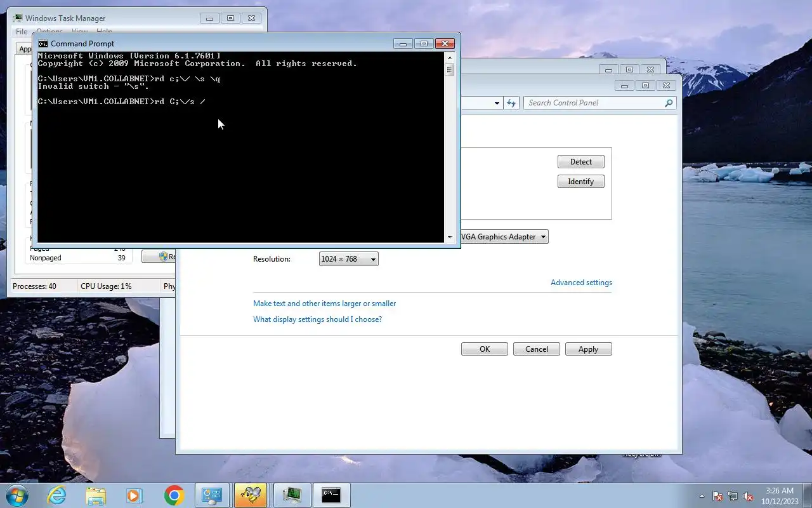Image resolution: width=812 pixels, height=508 pixels.
Task: Minimize the Command Prompt window
Action: coord(403,44)
